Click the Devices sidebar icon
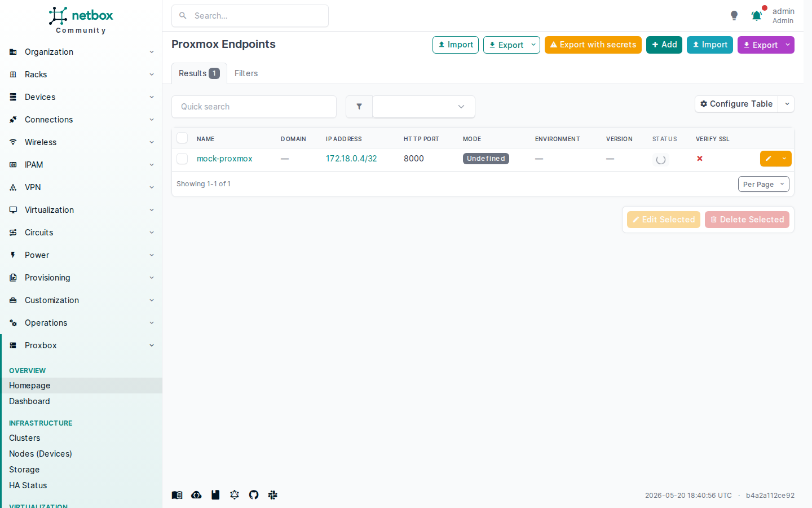The height and width of the screenshot is (508, 812). click(13, 97)
